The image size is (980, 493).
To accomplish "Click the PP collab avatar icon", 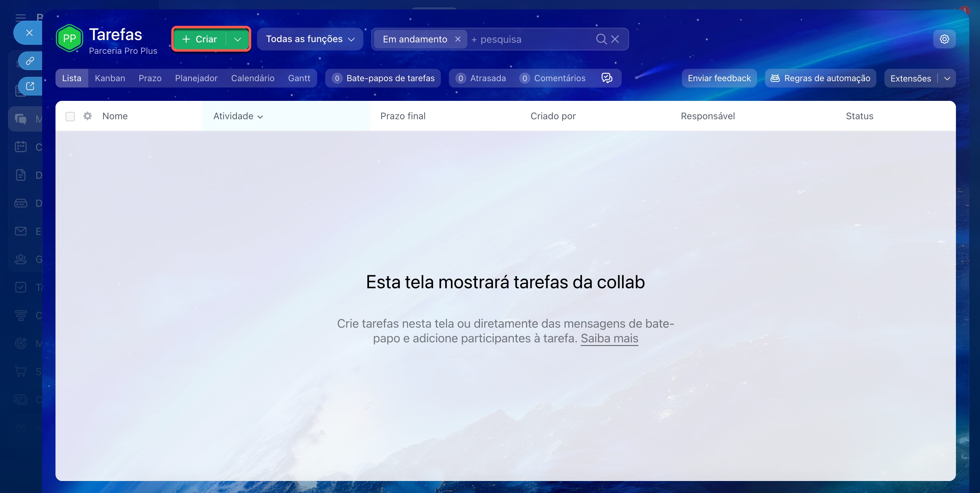I will (x=69, y=38).
